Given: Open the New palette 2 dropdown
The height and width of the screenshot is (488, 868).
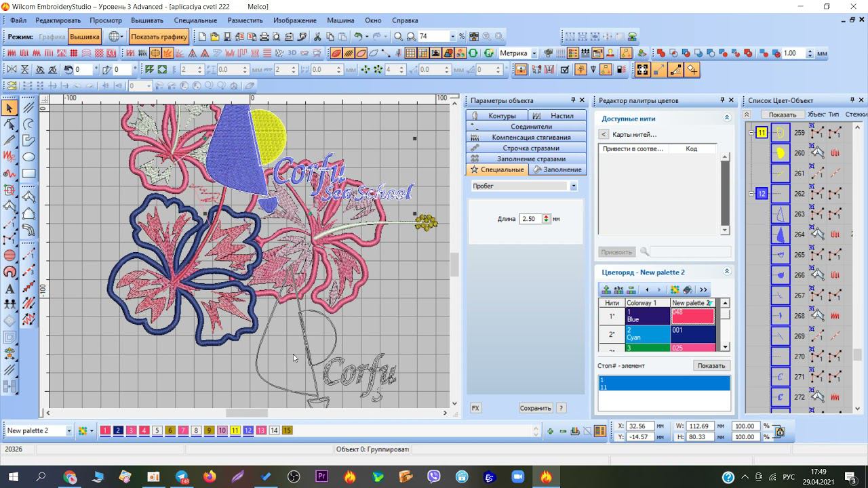Looking at the screenshot, I should 68,431.
